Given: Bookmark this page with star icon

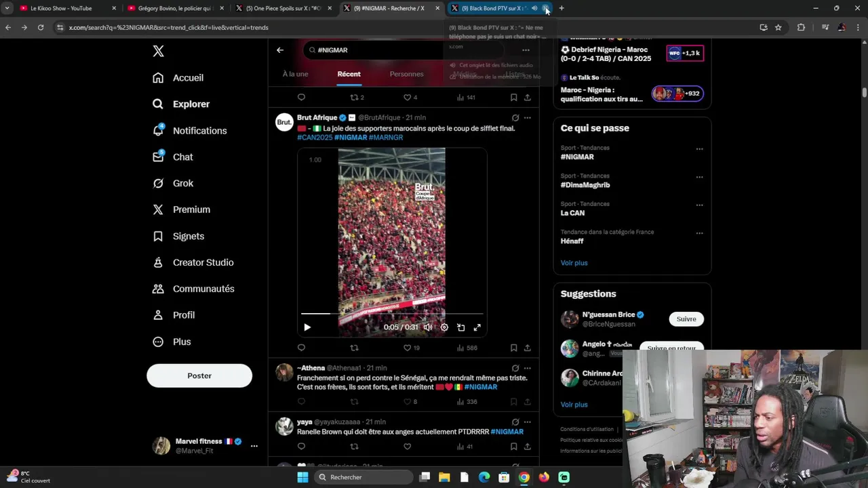Looking at the screenshot, I should (778, 27).
